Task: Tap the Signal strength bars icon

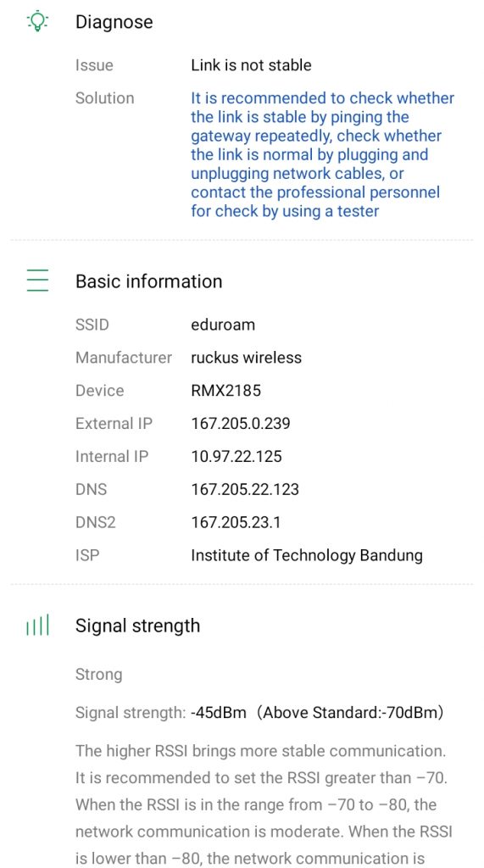Action: click(37, 625)
